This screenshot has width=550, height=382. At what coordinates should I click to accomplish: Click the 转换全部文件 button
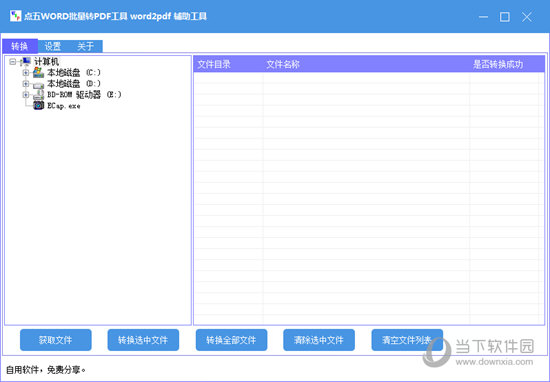[231, 340]
